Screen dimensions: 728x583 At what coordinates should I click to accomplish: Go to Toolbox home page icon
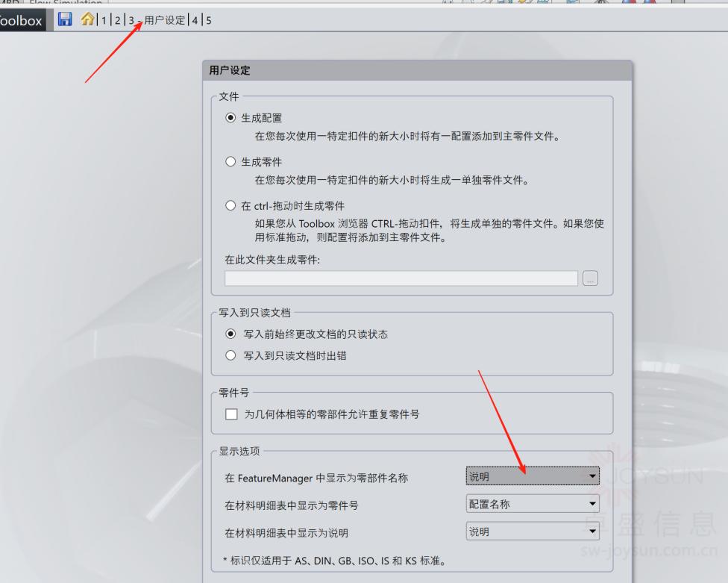tap(87, 20)
